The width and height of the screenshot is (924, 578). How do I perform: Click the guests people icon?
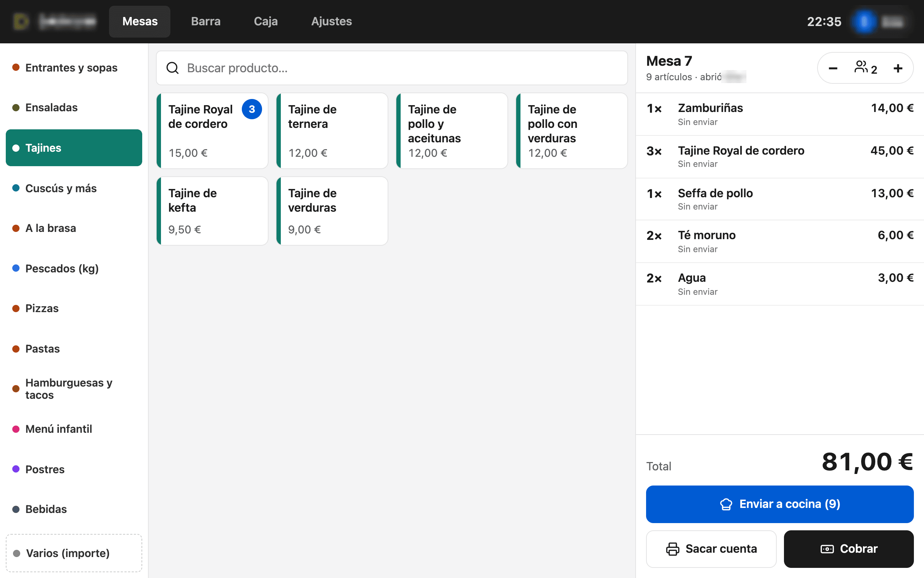[860, 67]
